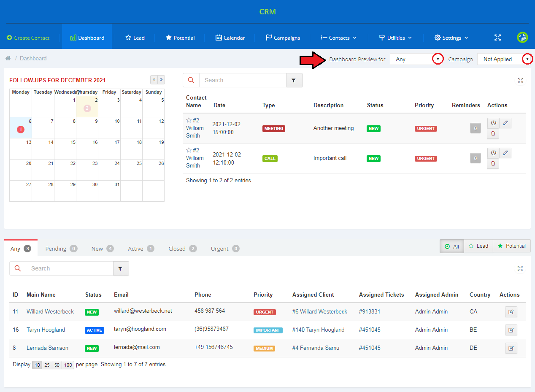The width and height of the screenshot is (535, 392).
Task: Select December 6 calendar day
Action: click(21, 127)
